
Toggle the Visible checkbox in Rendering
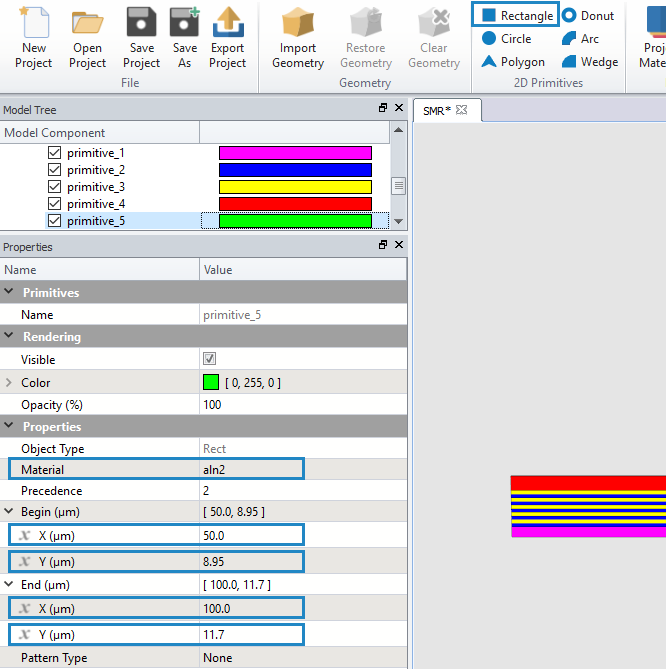(x=209, y=359)
